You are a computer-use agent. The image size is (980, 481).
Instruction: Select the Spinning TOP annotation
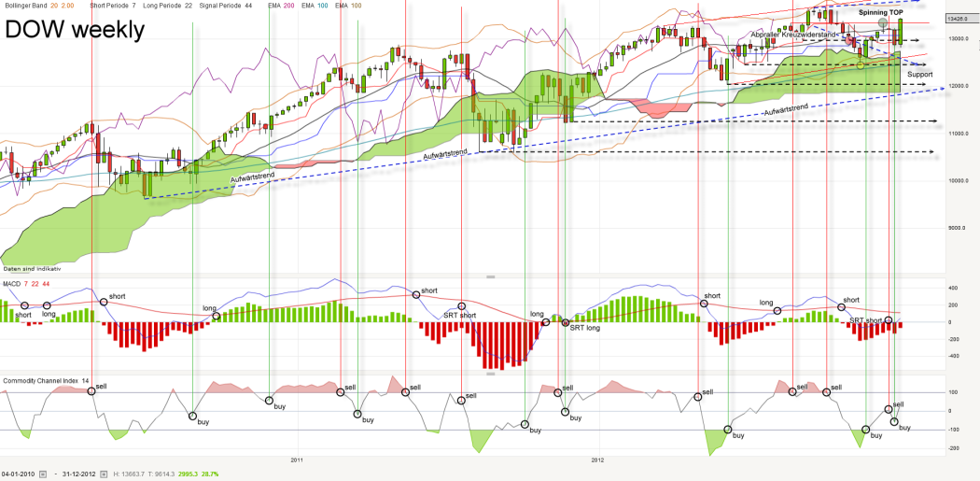pos(881,12)
